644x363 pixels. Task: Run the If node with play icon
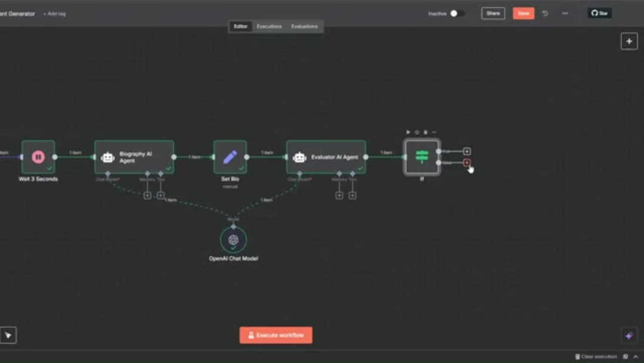408,132
